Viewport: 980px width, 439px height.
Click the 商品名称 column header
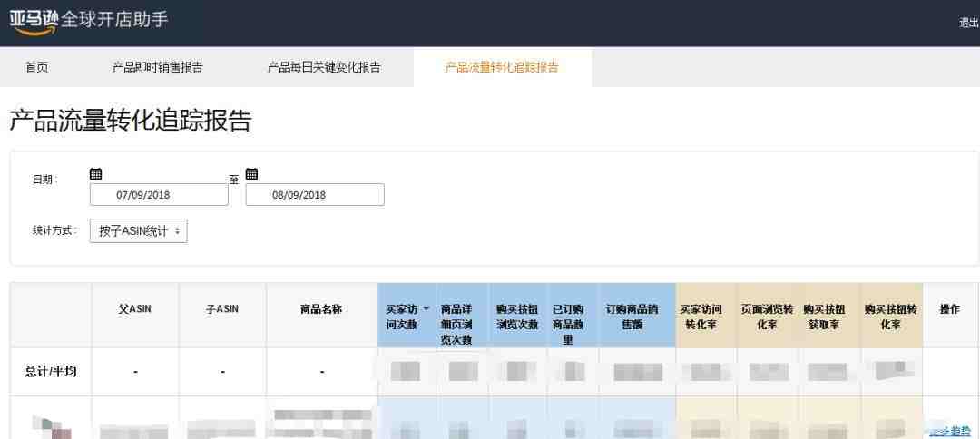pyautogui.click(x=321, y=309)
